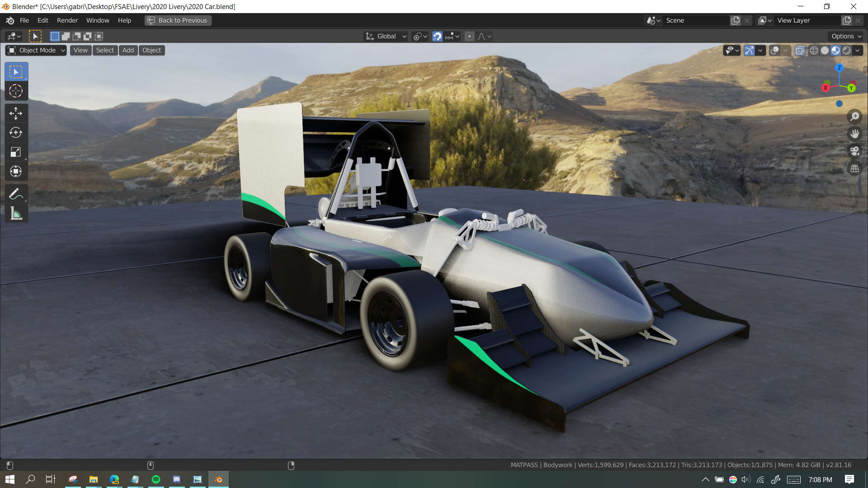Pick the Rotate tool
Viewport: 868px width, 488px height.
click(x=16, y=133)
